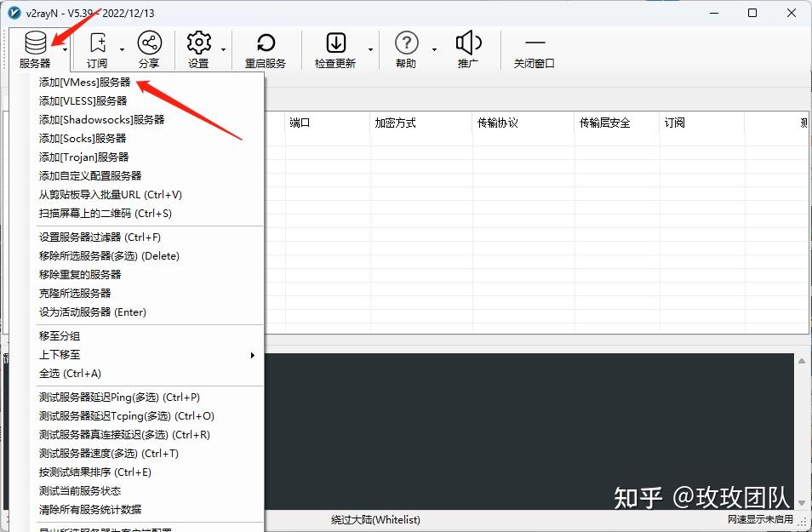
Task: Select 从剪贴板导入批量URL option
Action: pos(112,194)
